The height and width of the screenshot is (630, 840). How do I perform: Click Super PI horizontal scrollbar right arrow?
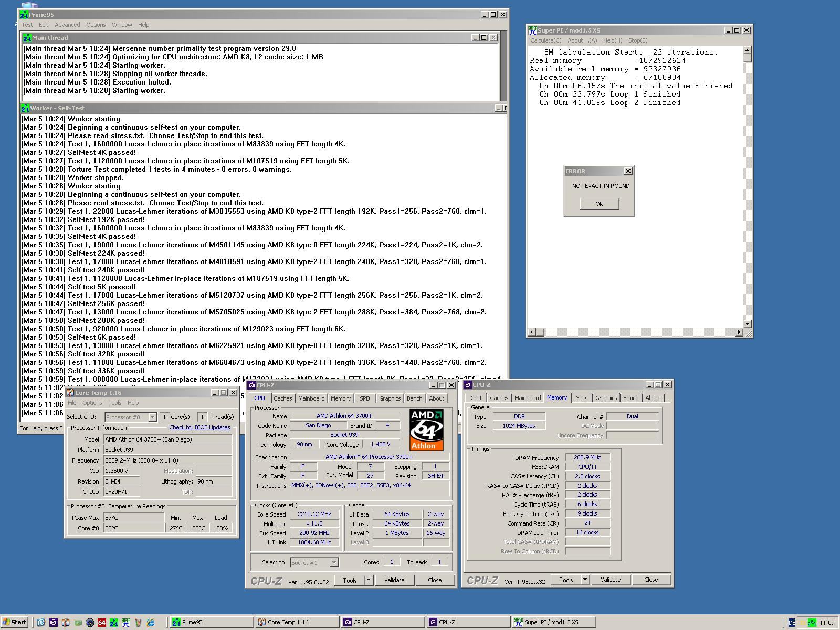(x=739, y=332)
